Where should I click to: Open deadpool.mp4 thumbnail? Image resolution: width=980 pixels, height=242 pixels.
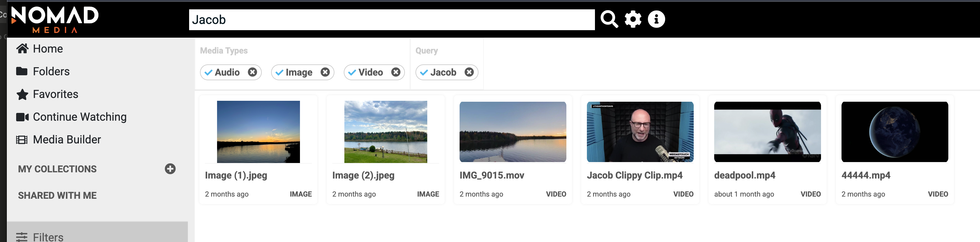[x=767, y=132]
